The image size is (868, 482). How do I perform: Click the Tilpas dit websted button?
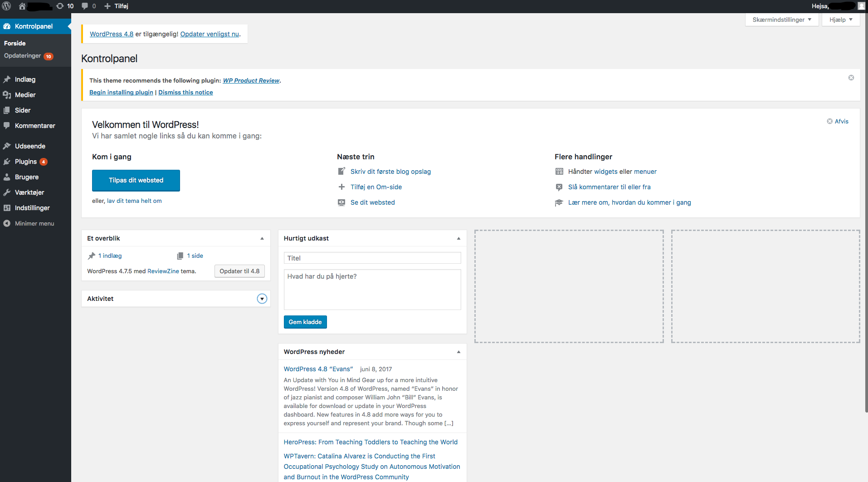pos(136,180)
